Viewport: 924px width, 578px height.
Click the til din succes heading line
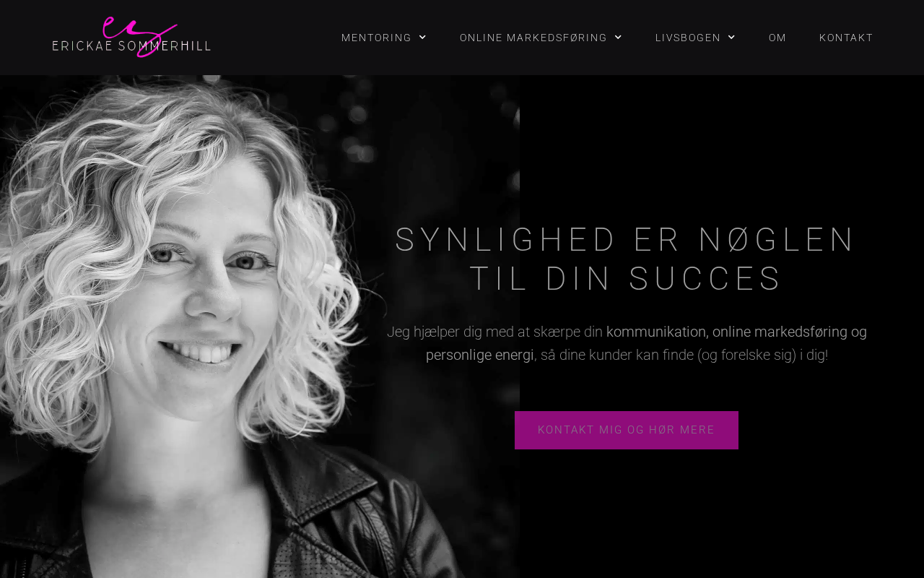click(626, 279)
